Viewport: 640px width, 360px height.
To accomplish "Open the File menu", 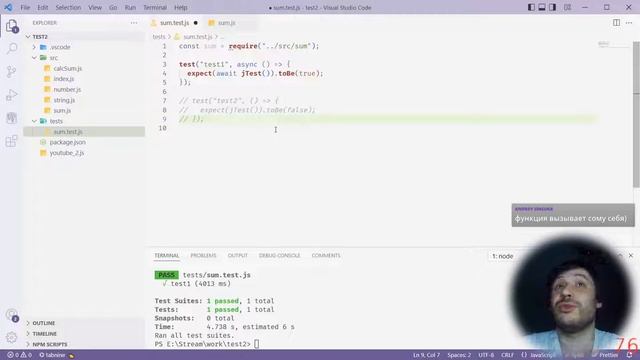I will point(25,7).
